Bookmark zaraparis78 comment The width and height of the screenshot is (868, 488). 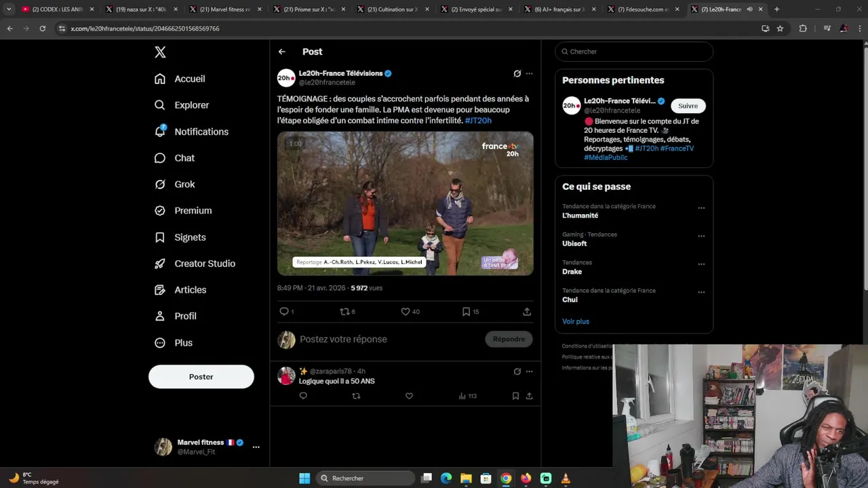coord(515,396)
